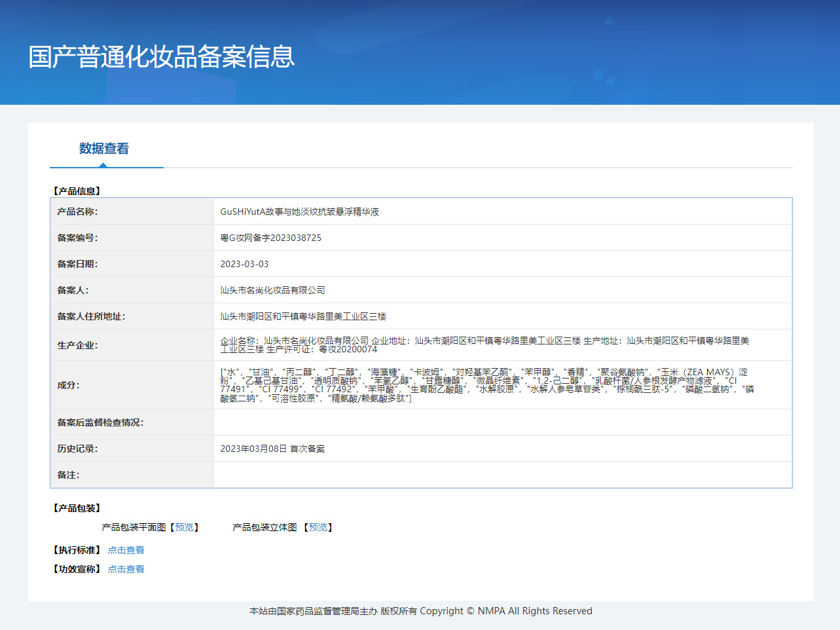
Task: Click the 产品名称 row label
Action: pyautogui.click(x=77, y=212)
